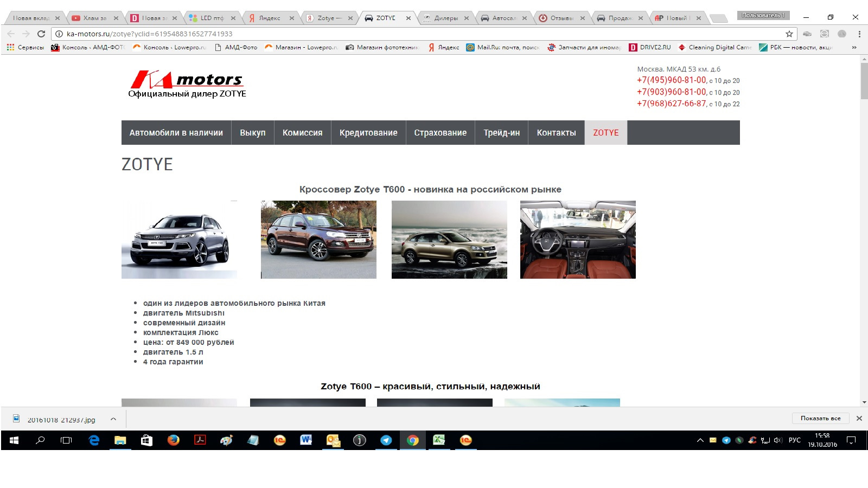Open the 'Страхование' menu item
The image size is (868, 488).
pyautogui.click(x=441, y=132)
